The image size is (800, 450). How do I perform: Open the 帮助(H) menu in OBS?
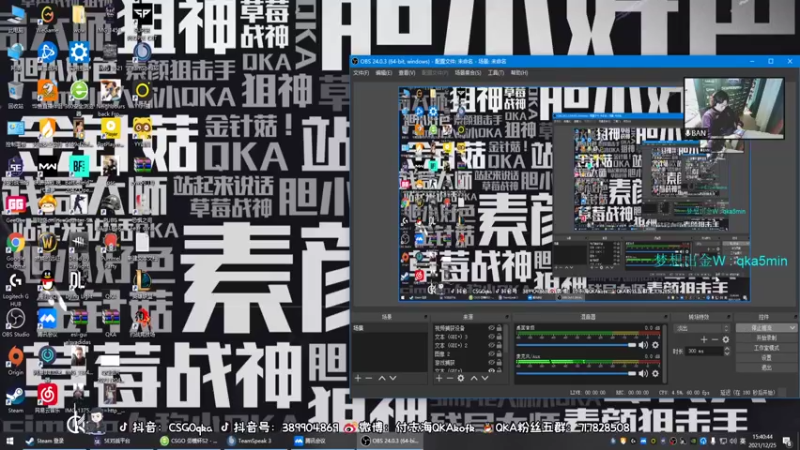519,73
